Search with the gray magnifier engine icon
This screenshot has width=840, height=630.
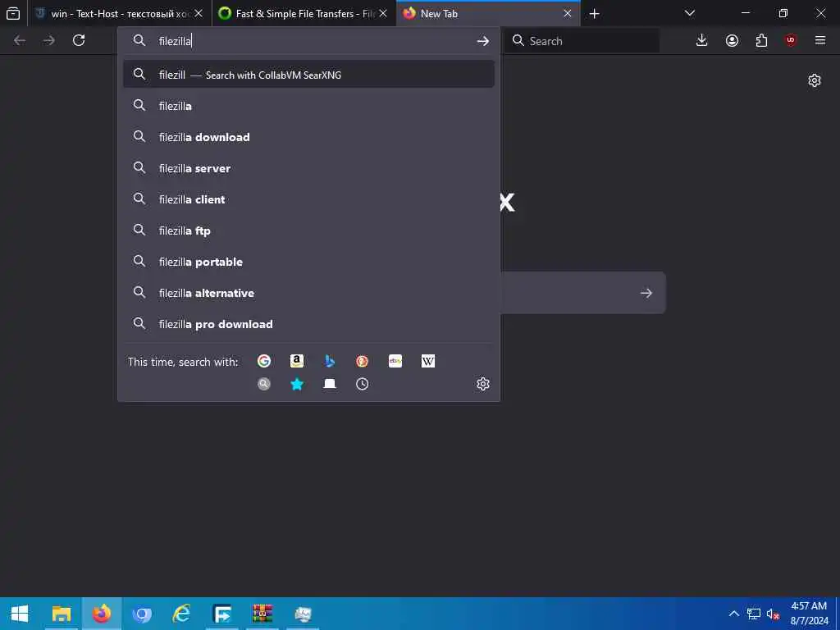tap(263, 384)
